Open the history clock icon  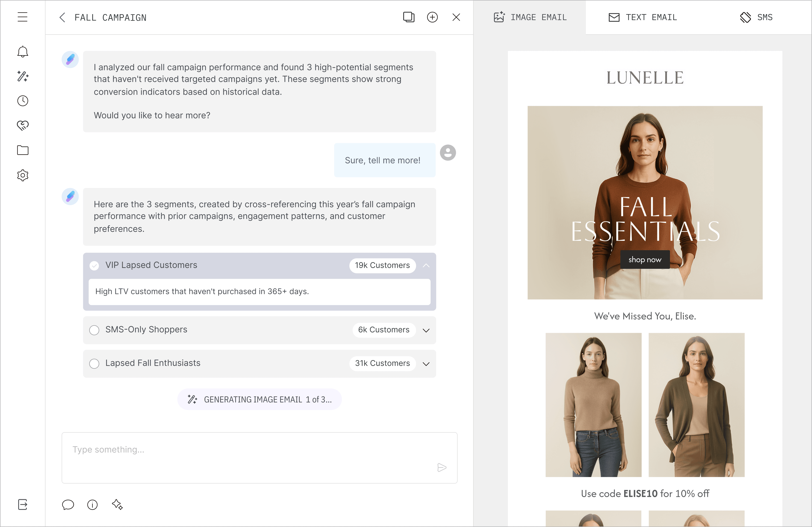22,101
